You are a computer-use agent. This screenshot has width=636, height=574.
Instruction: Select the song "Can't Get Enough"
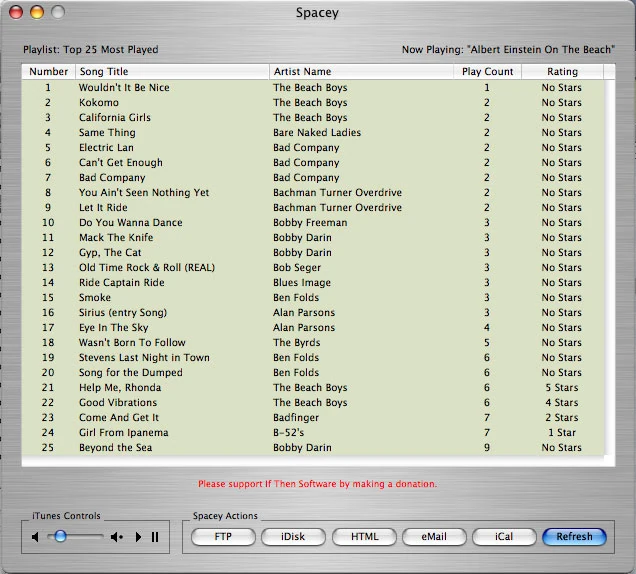pyautogui.click(x=120, y=163)
